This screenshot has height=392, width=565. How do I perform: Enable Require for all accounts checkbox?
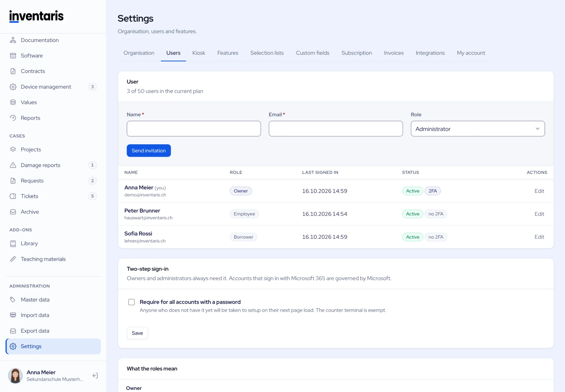pyautogui.click(x=132, y=302)
